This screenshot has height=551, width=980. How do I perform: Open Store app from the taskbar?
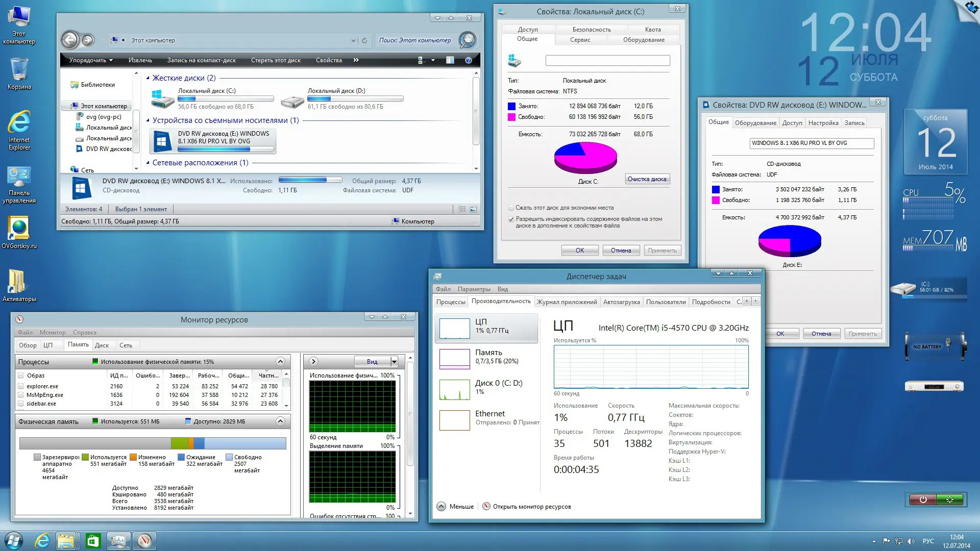(x=93, y=541)
